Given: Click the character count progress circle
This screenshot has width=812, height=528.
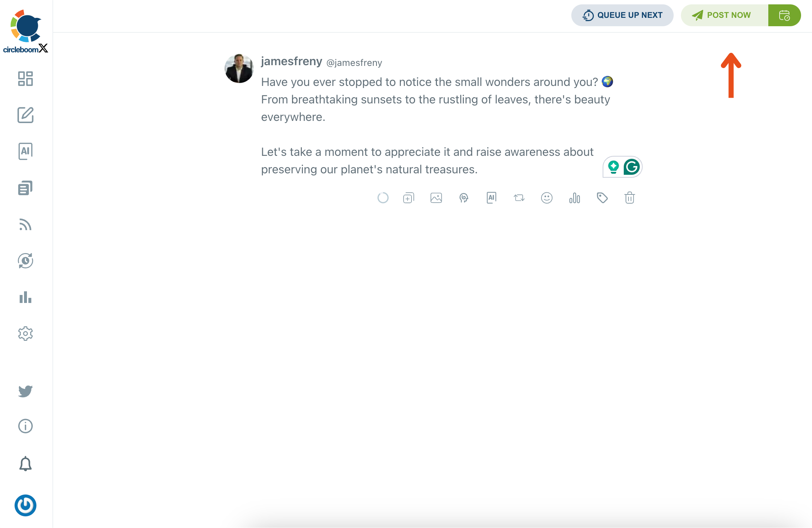Looking at the screenshot, I should click(x=383, y=198).
